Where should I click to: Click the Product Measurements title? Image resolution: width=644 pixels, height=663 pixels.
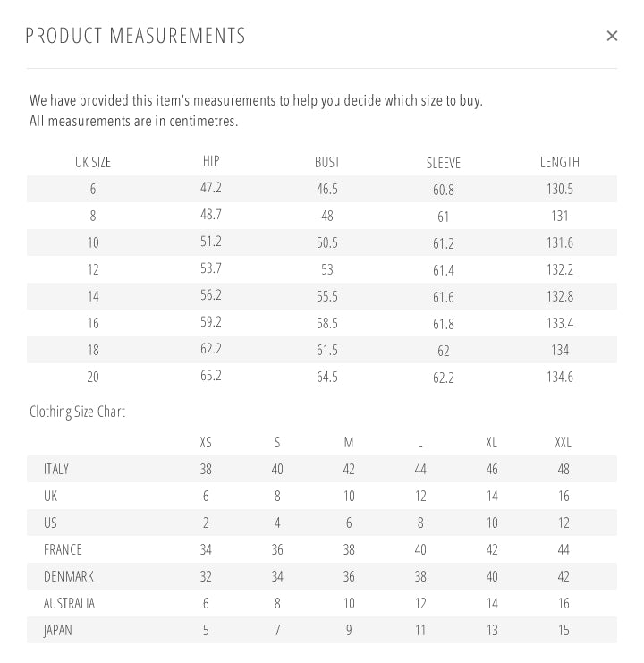coord(135,36)
